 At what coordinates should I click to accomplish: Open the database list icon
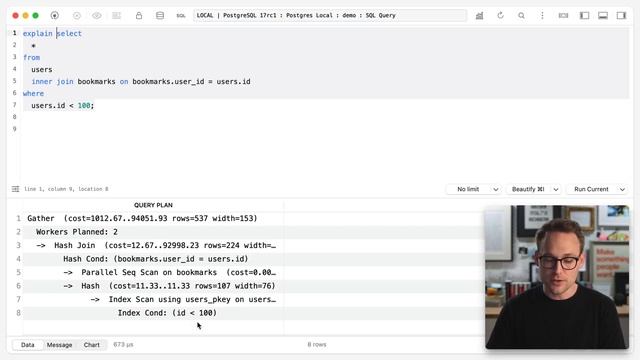[x=160, y=16]
